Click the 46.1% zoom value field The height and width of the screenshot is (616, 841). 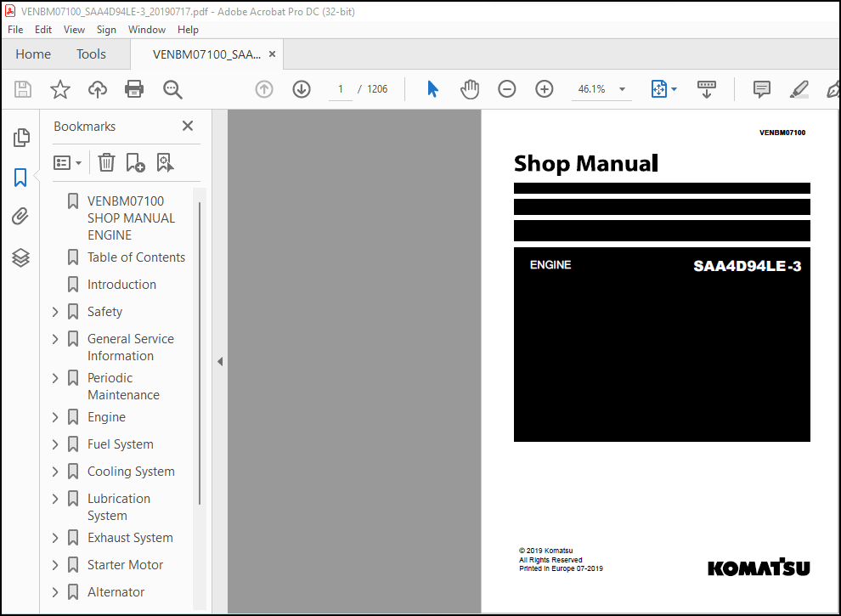click(591, 89)
